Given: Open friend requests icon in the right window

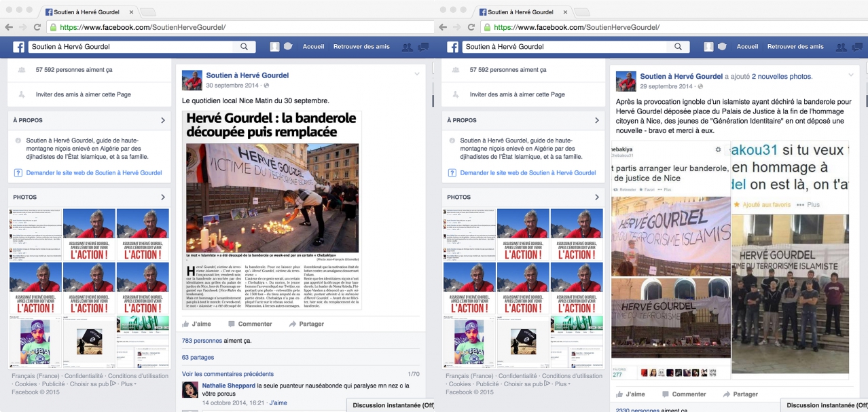Looking at the screenshot, I should pyautogui.click(x=842, y=47).
